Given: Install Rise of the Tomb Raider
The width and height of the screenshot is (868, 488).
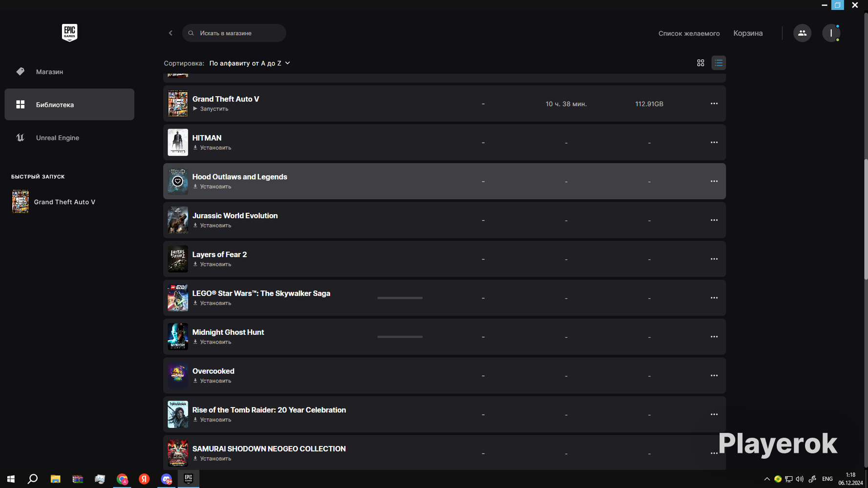Looking at the screenshot, I should (x=212, y=420).
